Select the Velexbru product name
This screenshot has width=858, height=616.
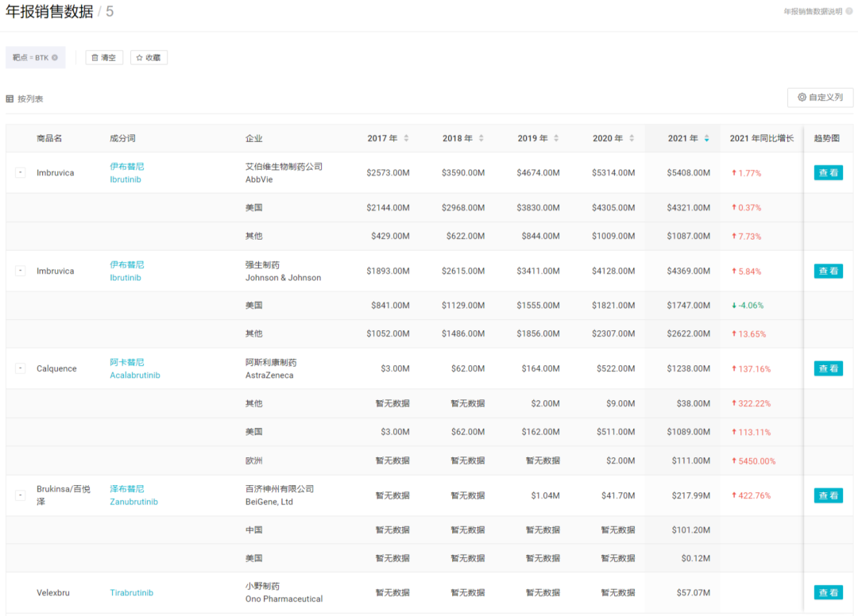pyautogui.click(x=53, y=592)
